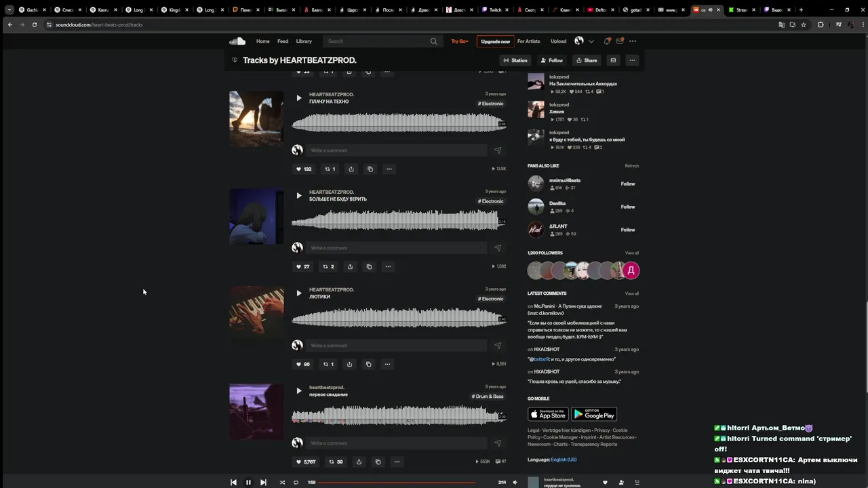Open the Download on App Store badge
This screenshot has height=488, width=868.
coord(548,414)
